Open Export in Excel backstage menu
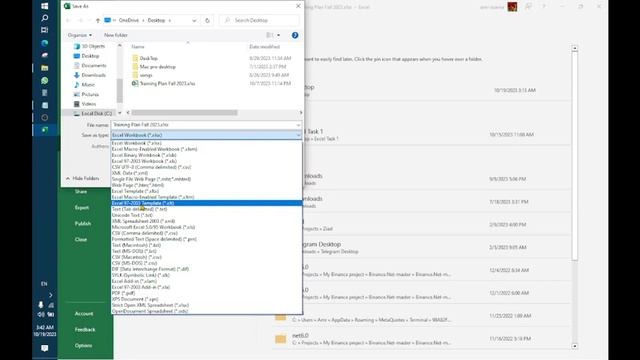This screenshot has width=640, height=360. [x=82, y=207]
